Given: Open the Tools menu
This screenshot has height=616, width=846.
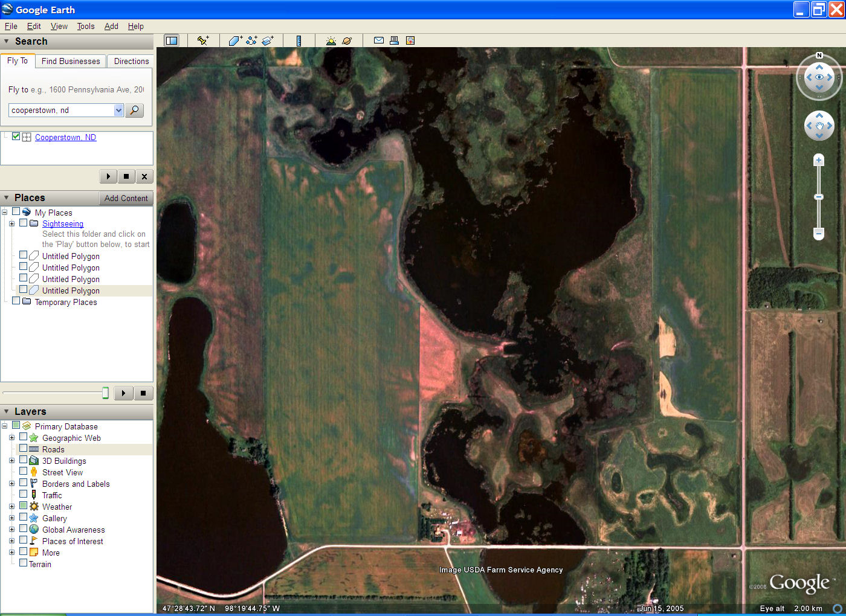Looking at the screenshot, I should point(86,26).
